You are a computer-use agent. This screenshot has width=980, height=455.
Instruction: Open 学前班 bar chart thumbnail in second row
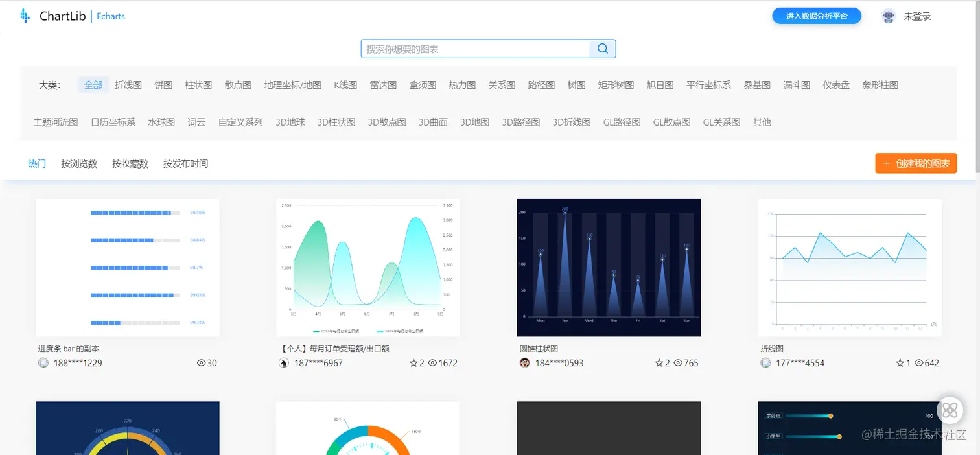click(x=850, y=428)
